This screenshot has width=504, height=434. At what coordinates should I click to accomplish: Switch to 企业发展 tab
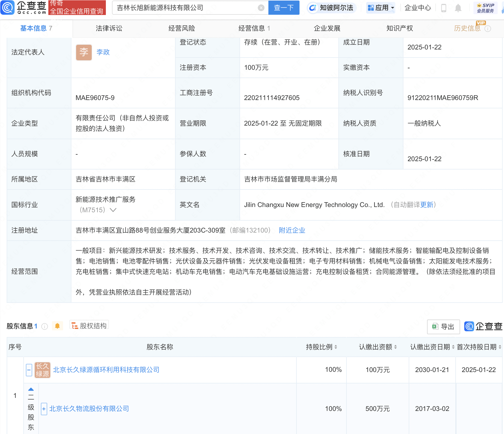coord(327,28)
